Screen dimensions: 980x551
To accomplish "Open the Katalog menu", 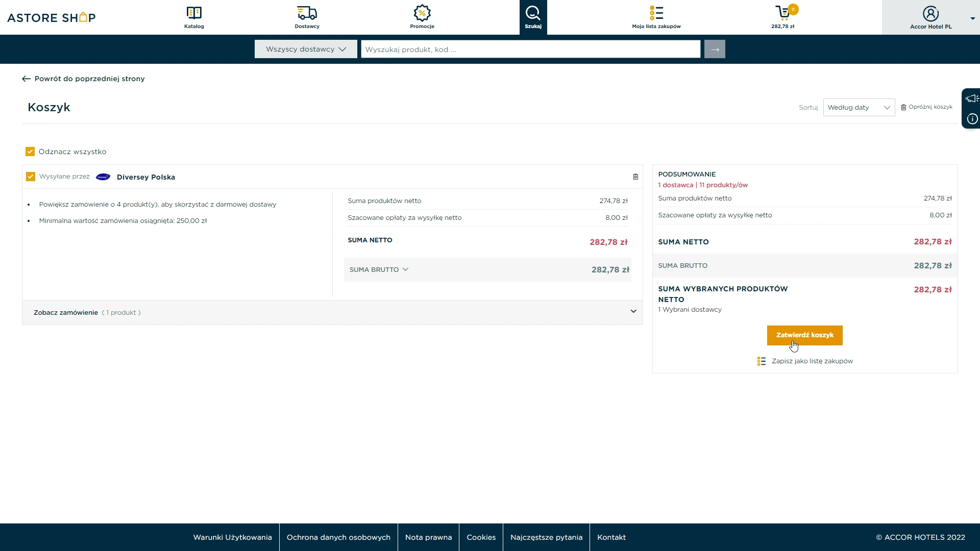I will click(194, 17).
